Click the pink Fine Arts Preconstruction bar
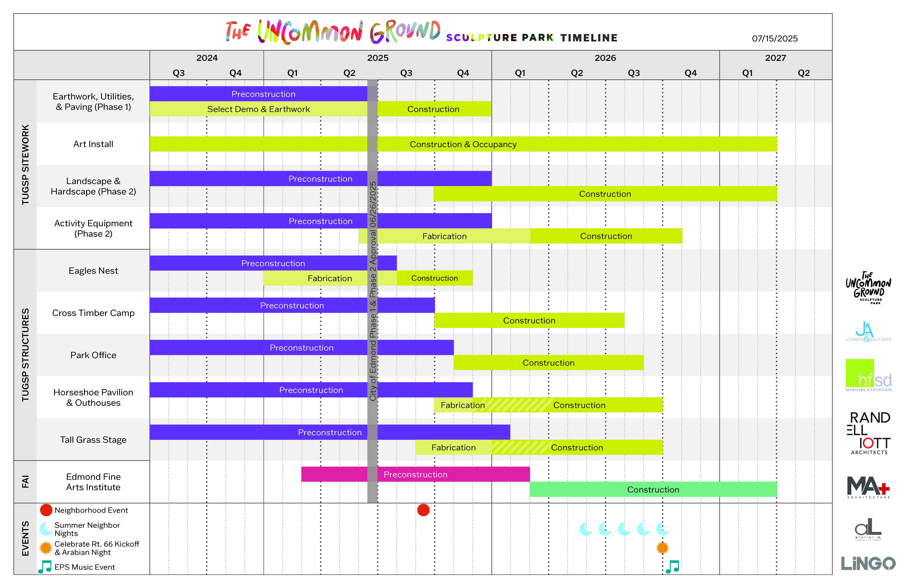909x588 pixels. point(416,475)
